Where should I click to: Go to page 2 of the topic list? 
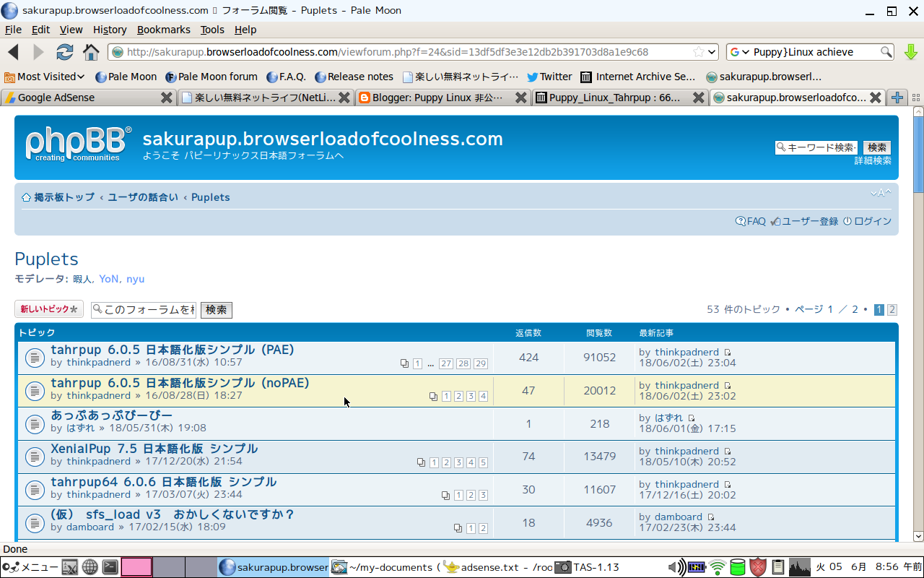tap(892, 310)
